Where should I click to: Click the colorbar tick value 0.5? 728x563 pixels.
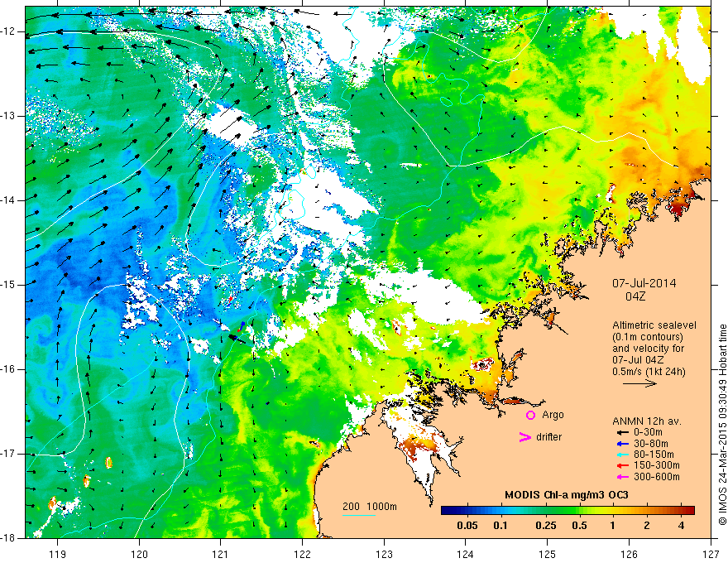579,526
